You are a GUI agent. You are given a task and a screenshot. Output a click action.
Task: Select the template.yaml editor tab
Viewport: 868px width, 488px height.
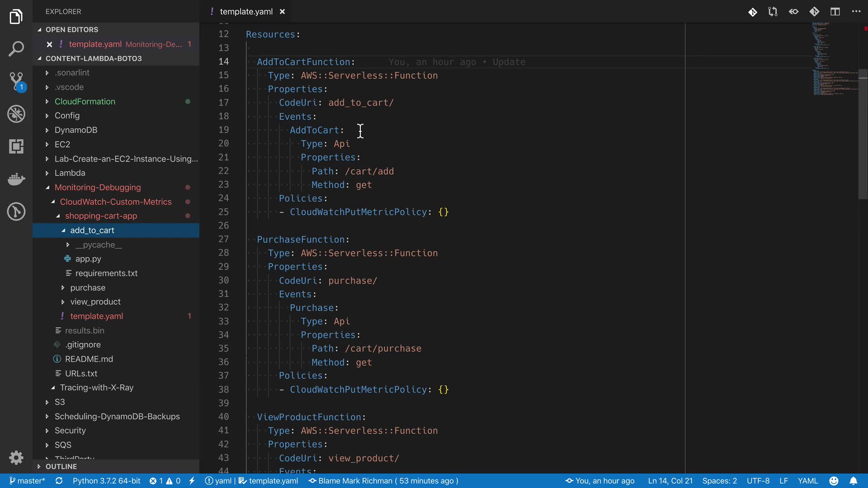point(246,12)
